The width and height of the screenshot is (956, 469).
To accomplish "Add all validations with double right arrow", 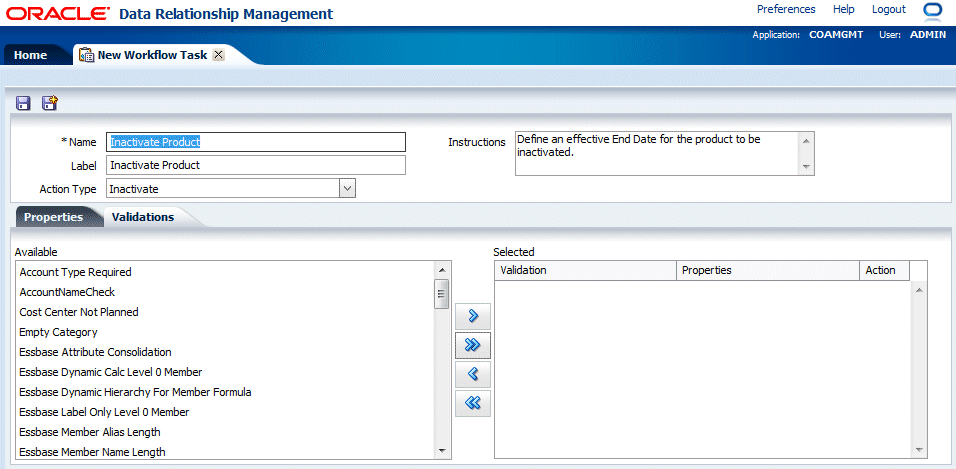I will click(x=473, y=345).
